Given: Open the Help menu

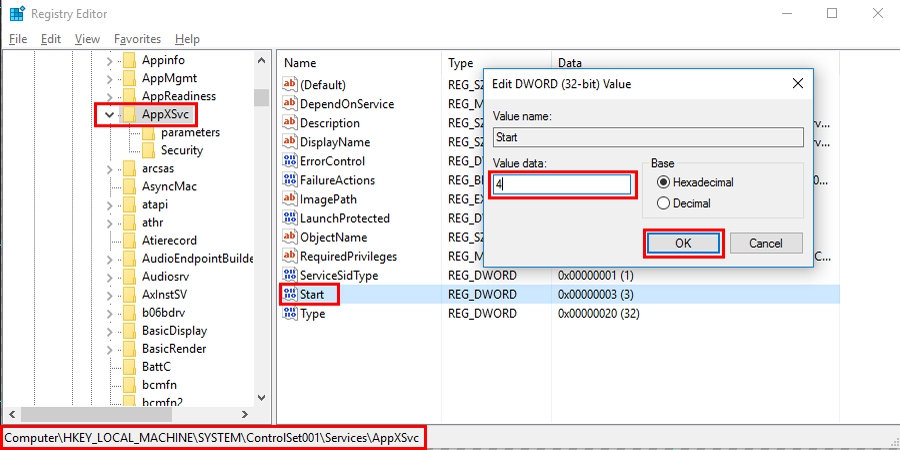Looking at the screenshot, I should [x=187, y=39].
